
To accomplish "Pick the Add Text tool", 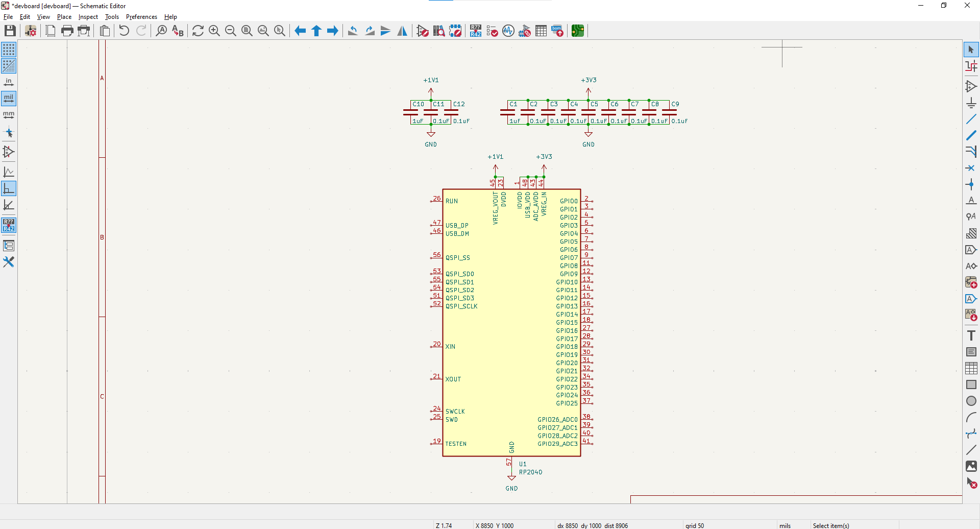I will point(971,335).
